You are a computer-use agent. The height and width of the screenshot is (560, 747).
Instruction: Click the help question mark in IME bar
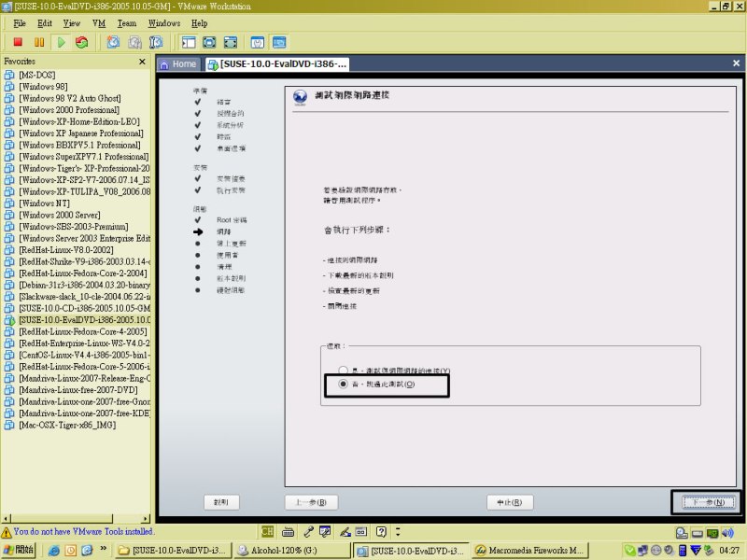tap(381, 531)
